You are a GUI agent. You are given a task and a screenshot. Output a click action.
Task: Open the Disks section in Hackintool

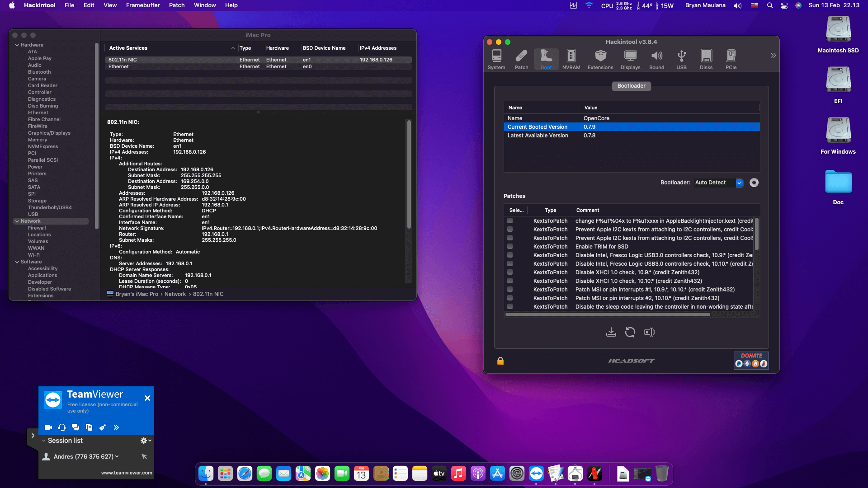[706, 59]
